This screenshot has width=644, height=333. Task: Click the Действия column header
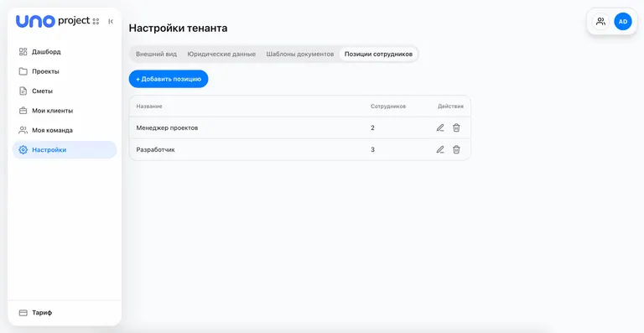click(x=450, y=107)
